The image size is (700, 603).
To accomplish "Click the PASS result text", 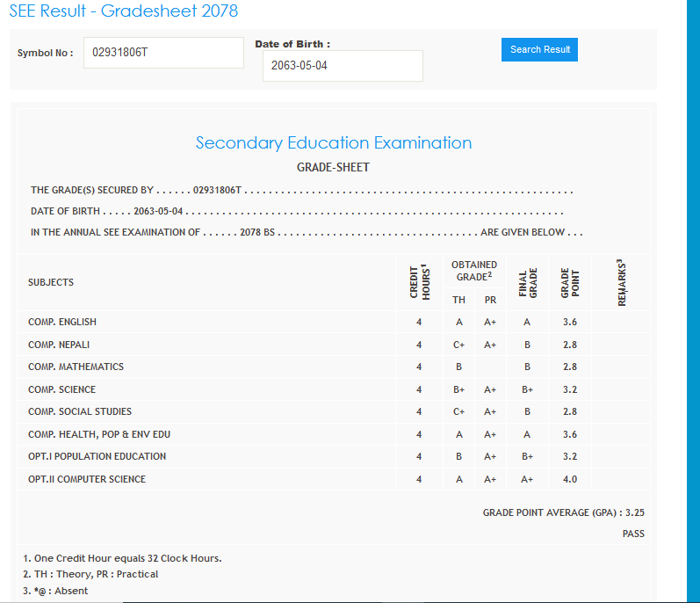I will (x=633, y=534).
